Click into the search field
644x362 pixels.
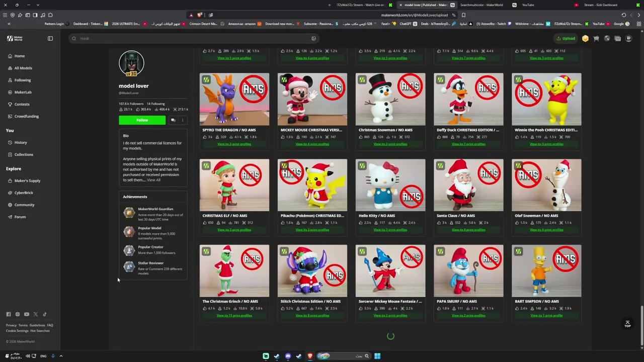pos(194,38)
